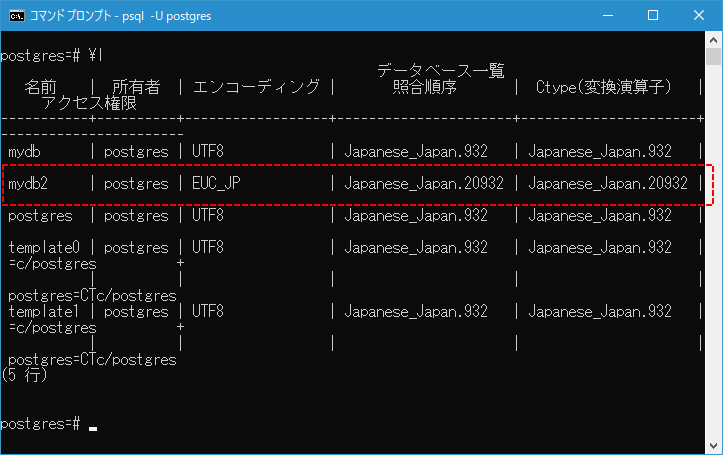Click 'UTF8' encoding in mydb row
This screenshot has width=723, height=455.
(208, 151)
